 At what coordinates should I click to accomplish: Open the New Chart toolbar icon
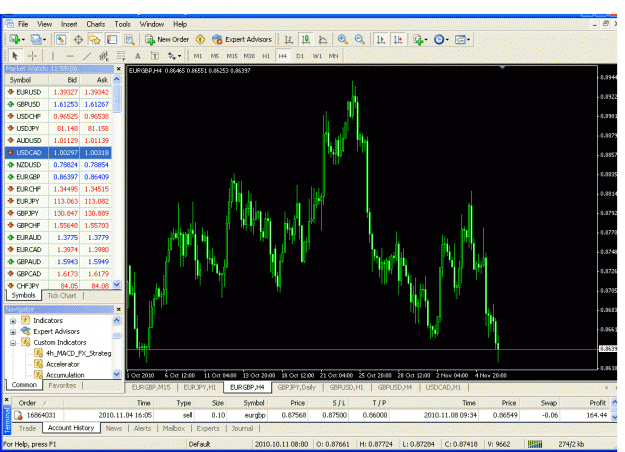(17, 39)
